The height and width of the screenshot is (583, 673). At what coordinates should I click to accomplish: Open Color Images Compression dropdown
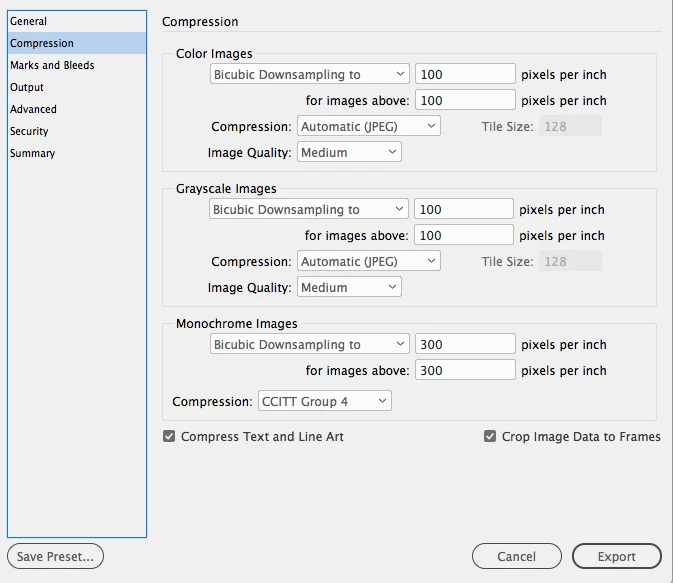369,126
